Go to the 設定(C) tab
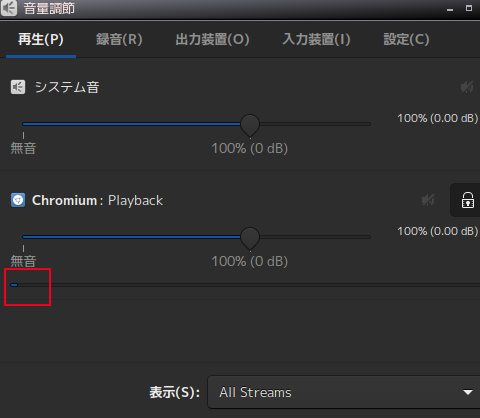 (406, 39)
